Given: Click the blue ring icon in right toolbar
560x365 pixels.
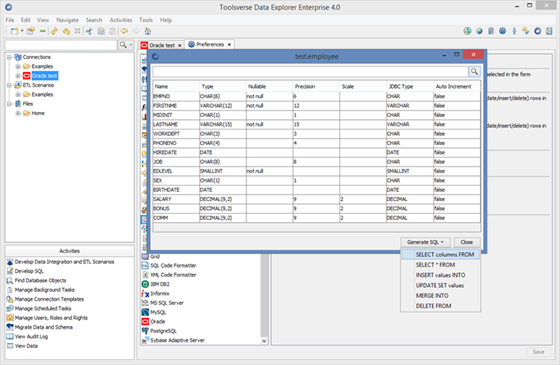Looking at the screenshot, I should coord(538,31).
